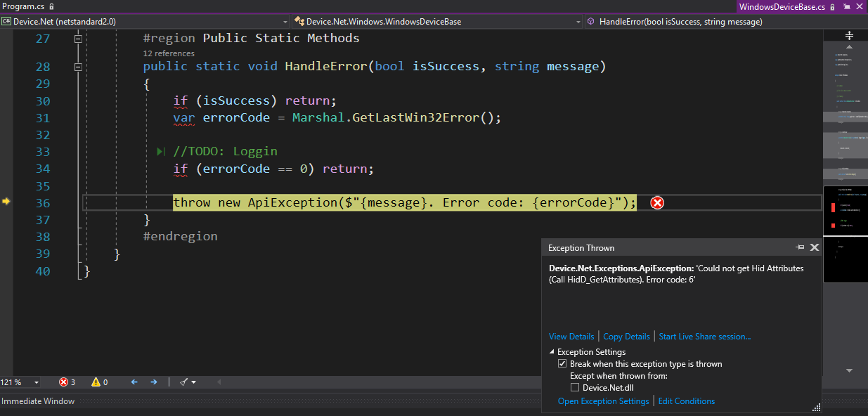The image size is (868, 416).
Task: Click the 'Except when thrown from:' label
Action: point(618,376)
